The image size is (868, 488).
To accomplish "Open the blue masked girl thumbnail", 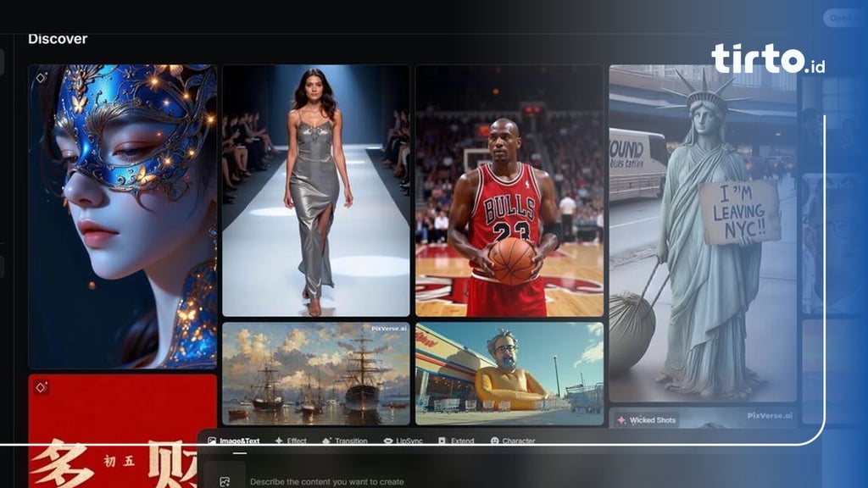I will (122, 216).
